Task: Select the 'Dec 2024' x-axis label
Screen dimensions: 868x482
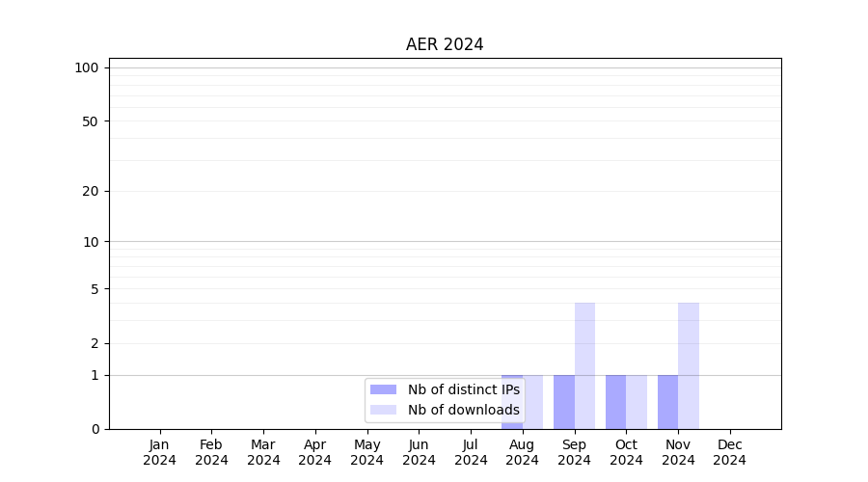Action: pyautogui.click(x=730, y=452)
